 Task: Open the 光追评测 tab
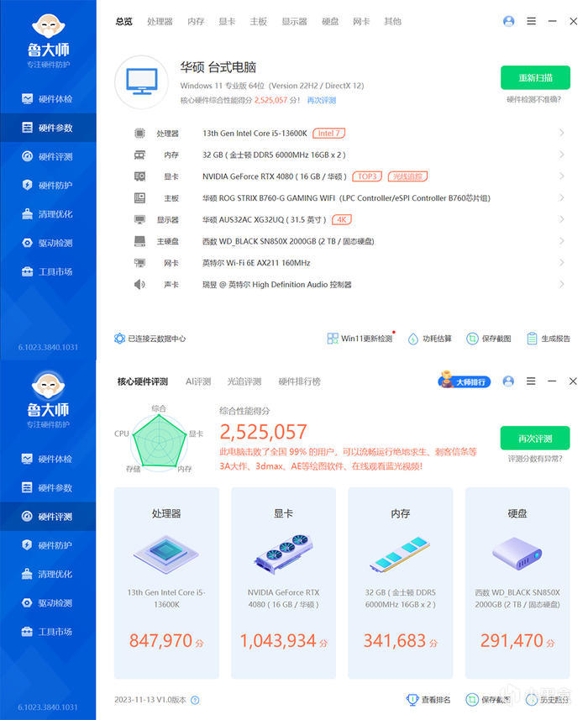pyautogui.click(x=244, y=381)
